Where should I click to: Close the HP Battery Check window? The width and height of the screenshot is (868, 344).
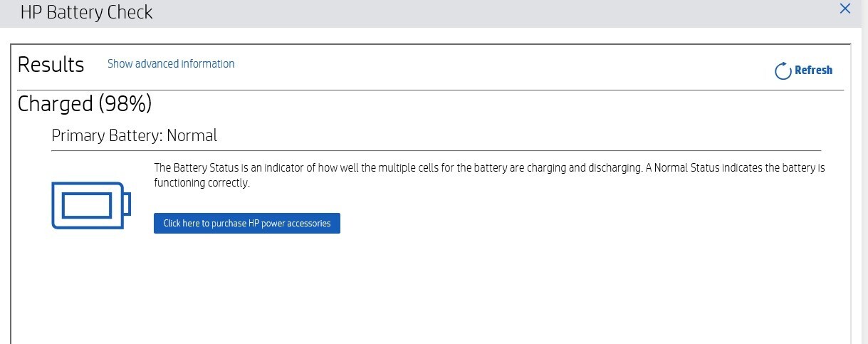point(845,9)
